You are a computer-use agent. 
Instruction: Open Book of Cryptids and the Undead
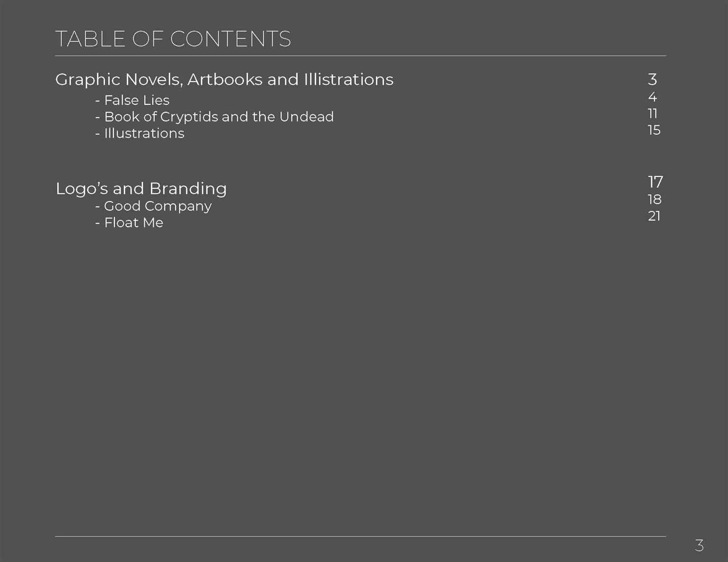tap(215, 117)
